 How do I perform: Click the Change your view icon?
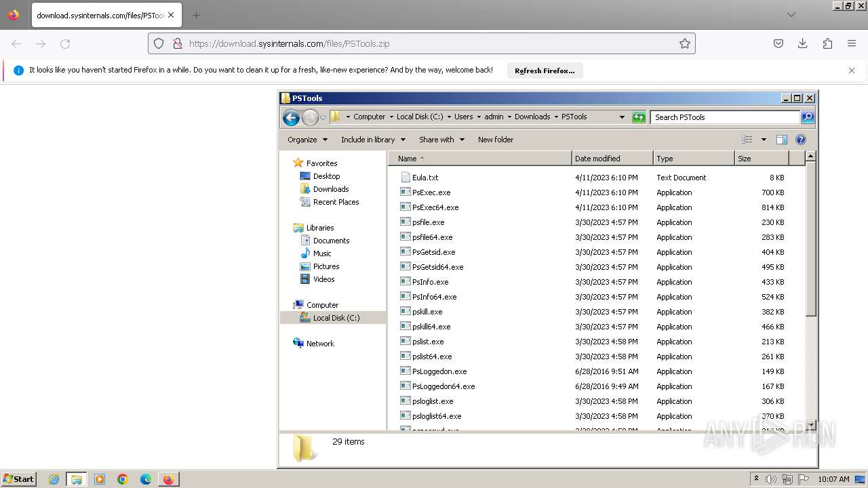pos(747,140)
